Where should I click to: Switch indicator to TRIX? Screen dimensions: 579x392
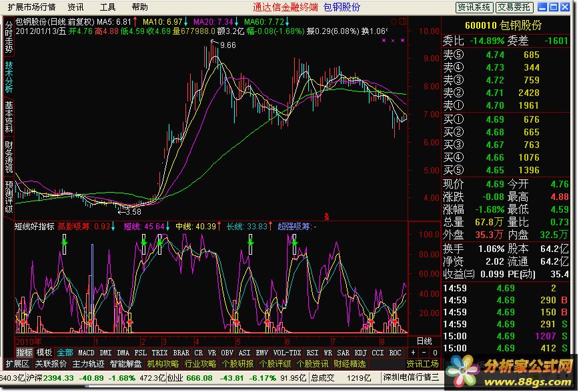(x=159, y=353)
